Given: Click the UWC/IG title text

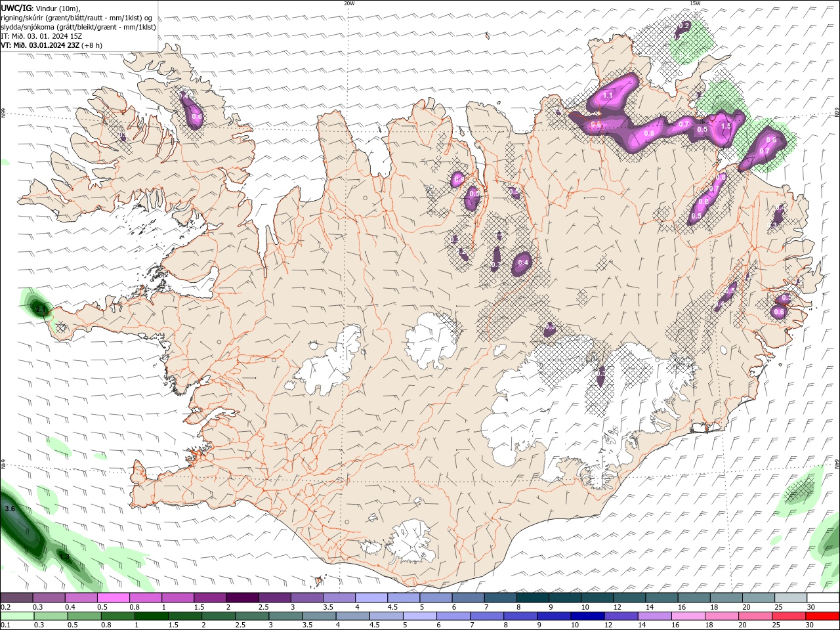Looking at the screenshot, I should pyautogui.click(x=16, y=8).
